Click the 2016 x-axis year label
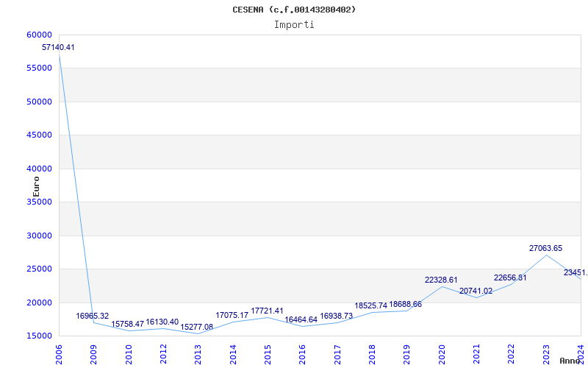The height and width of the screenshot is (368, 588). tap(303, 355)
